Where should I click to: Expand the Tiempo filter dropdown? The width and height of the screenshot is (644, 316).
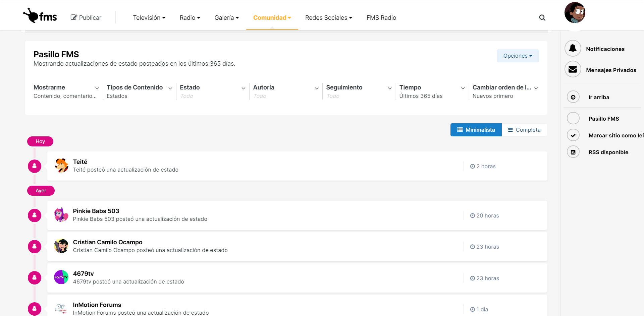(x=432, y=91)
